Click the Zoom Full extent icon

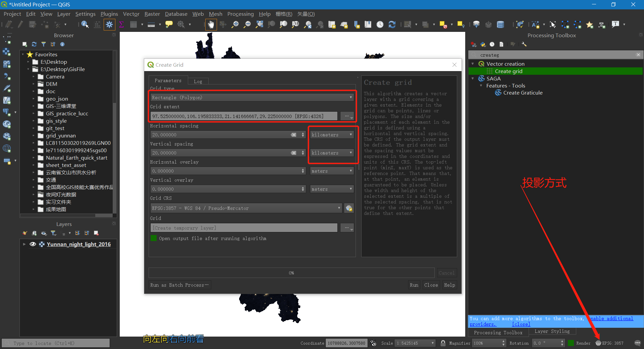coord(259,24)
